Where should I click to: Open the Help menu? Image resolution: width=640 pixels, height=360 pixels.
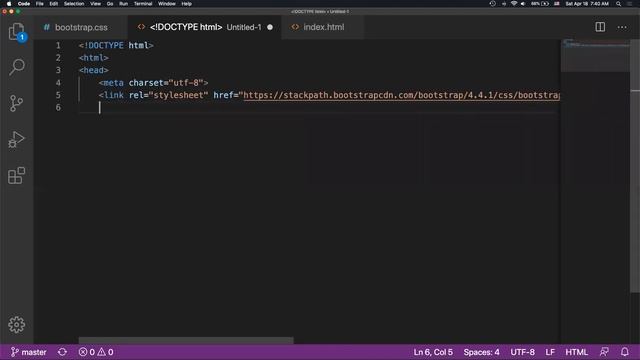[187, 4]
